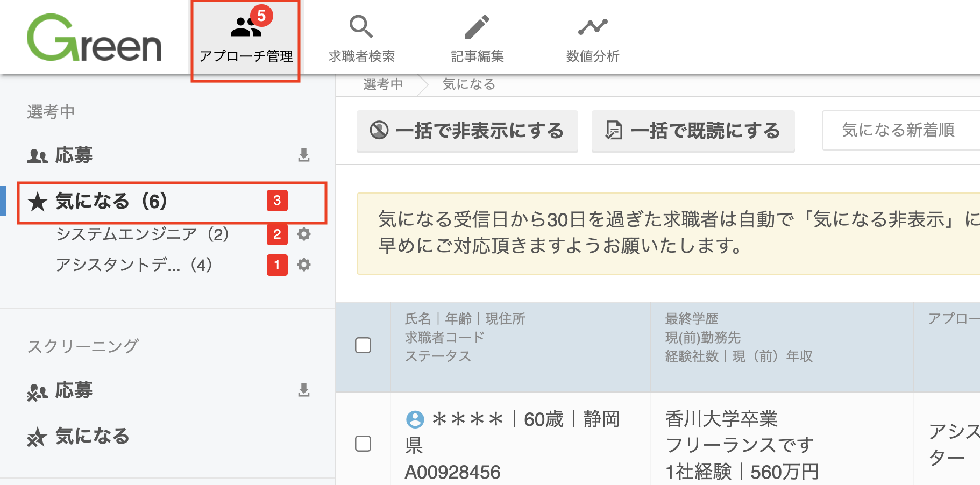Click 一括で既読にする button
Image resolution: width=980 pixels, height=485 pixels.
point(693,131)
